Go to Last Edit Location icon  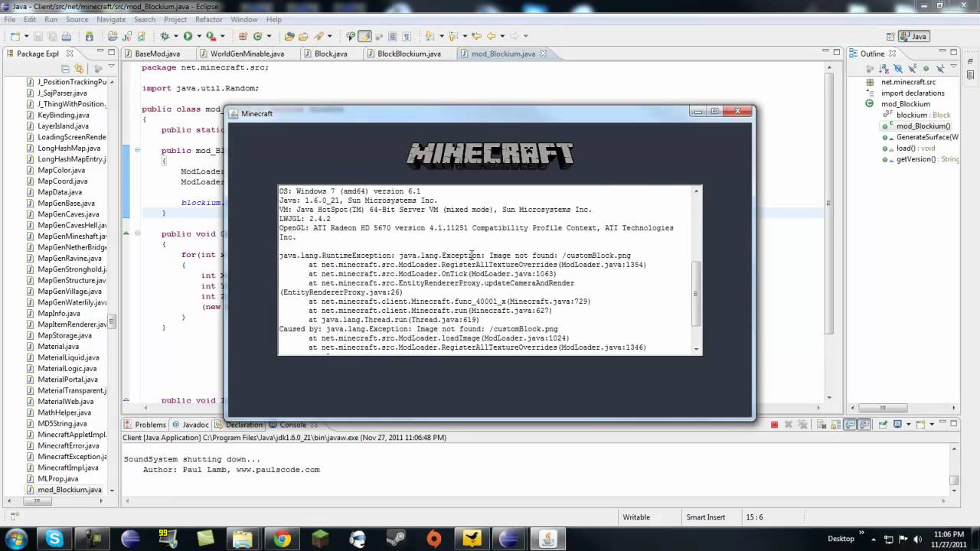coord(476,36)
